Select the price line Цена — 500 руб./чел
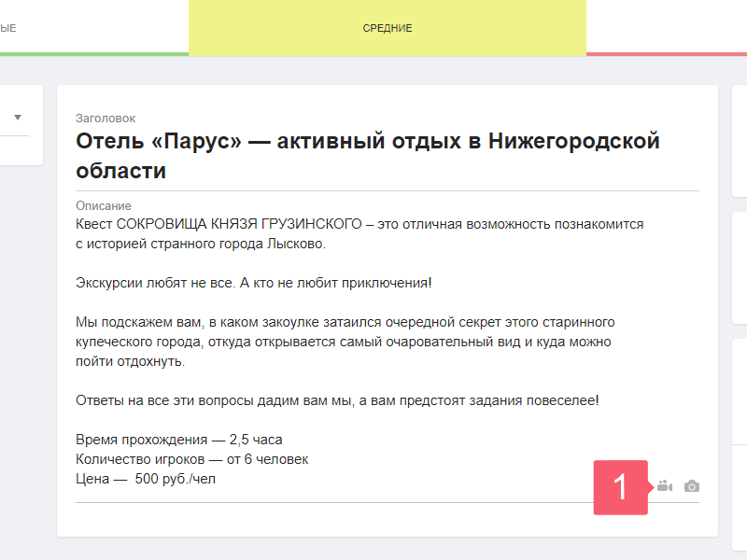 pyautogui.click(x=146, y=479)
